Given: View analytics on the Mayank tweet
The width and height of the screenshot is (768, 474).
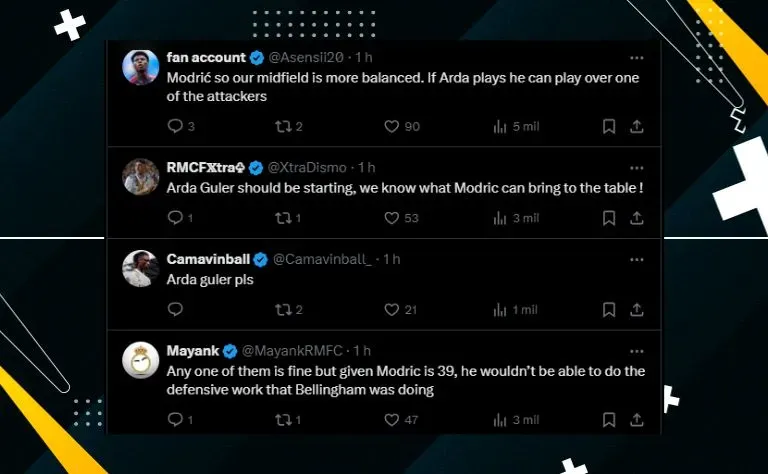Looking at the screenshot, I should click(x=501, y=420).
